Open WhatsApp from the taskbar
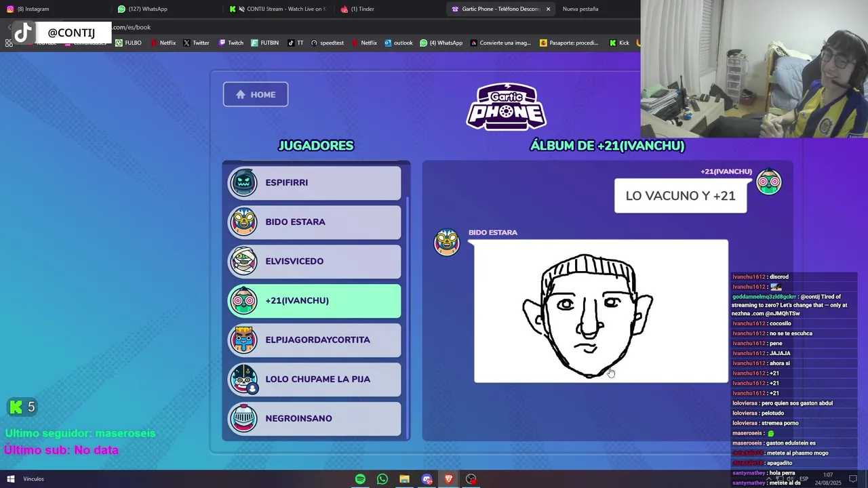This screenshot has height=488, width=868. (x=382, y=479)
